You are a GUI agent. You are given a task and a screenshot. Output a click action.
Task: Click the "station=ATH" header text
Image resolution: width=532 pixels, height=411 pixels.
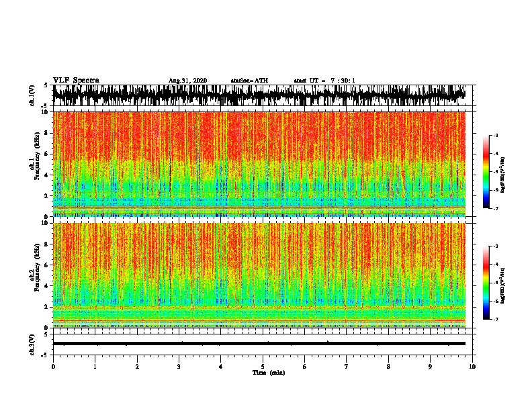249,81
